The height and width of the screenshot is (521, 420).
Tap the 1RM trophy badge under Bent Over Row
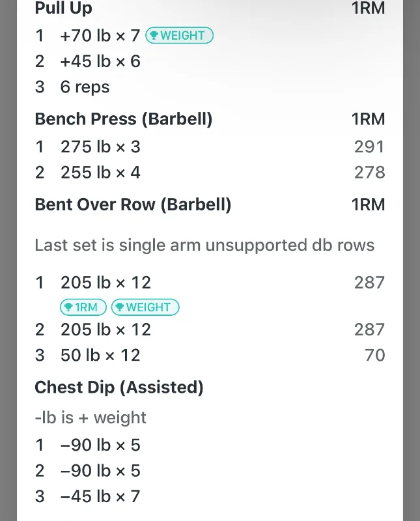click(83, 307)
